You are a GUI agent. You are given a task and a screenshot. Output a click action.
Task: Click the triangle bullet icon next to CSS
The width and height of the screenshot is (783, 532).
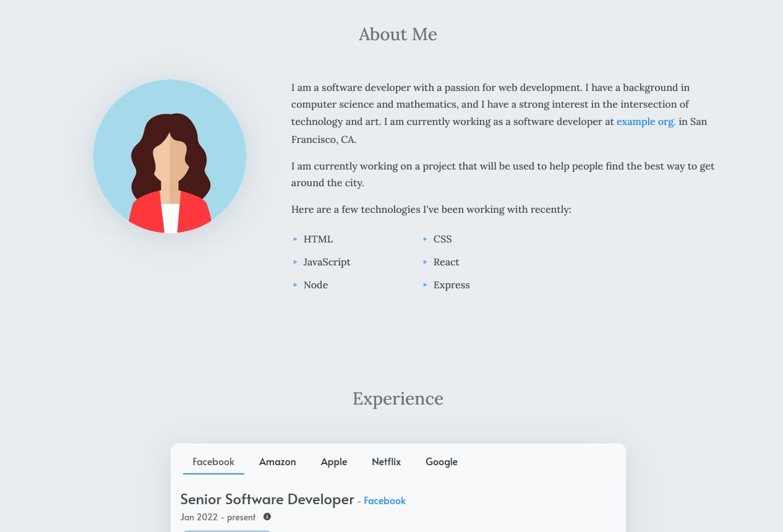coord(425,239)
